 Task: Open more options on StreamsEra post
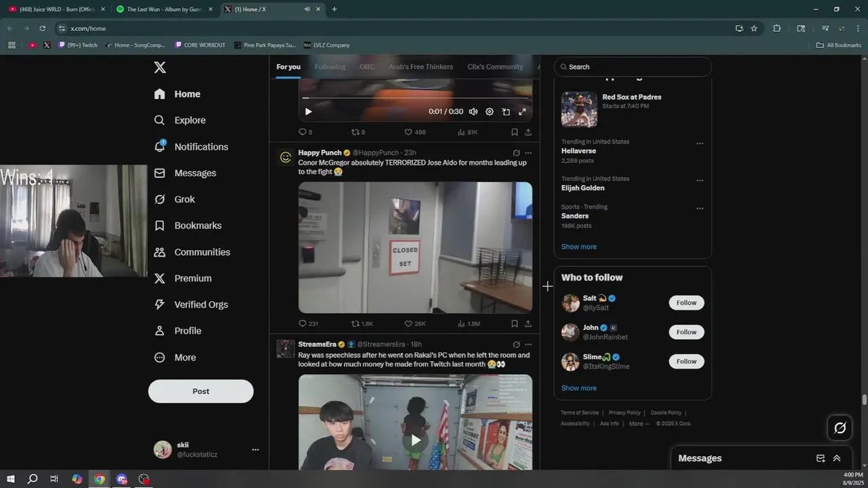528,344
